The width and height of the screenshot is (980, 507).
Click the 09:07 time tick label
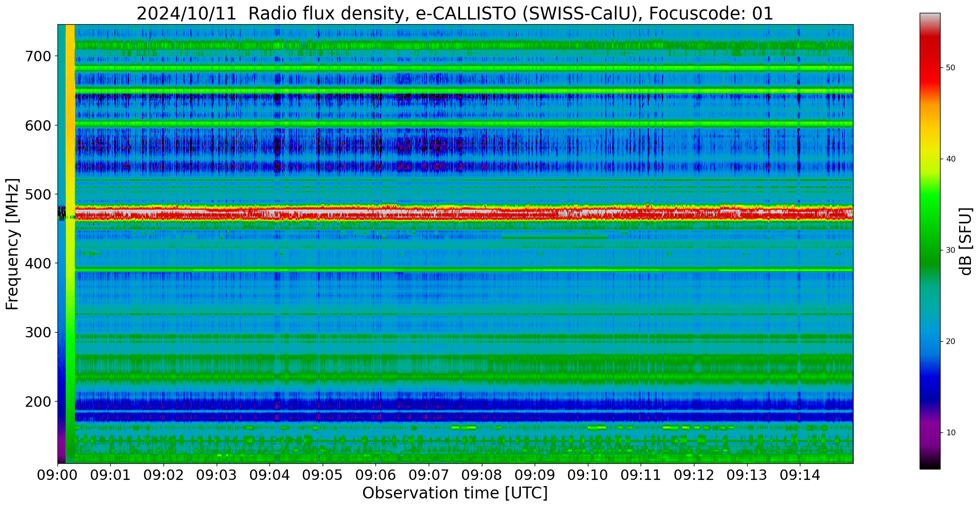pyautogui.click(x=429, y=475)
